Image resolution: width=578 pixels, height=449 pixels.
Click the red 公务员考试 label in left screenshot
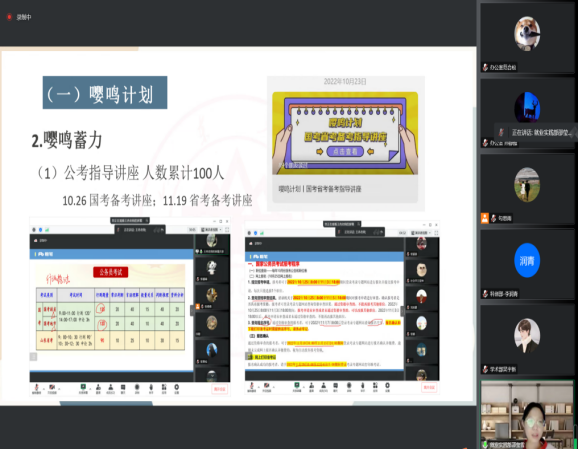coord(111,272)
